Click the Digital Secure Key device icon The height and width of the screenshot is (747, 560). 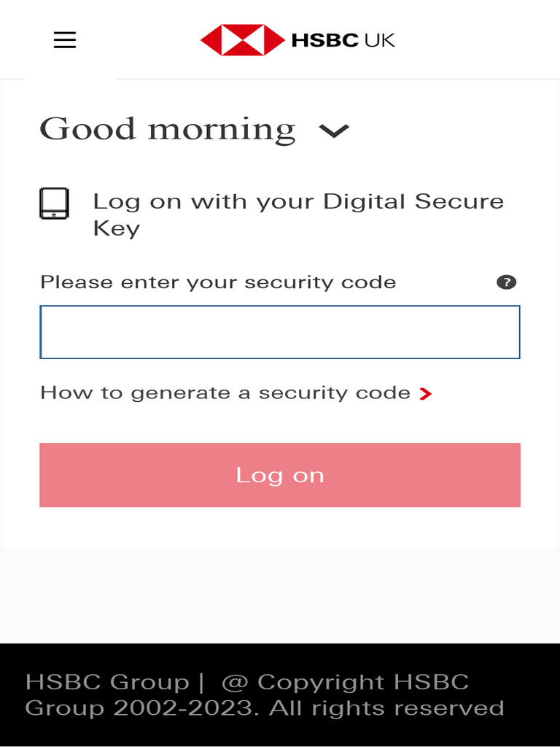click(54, 204)
